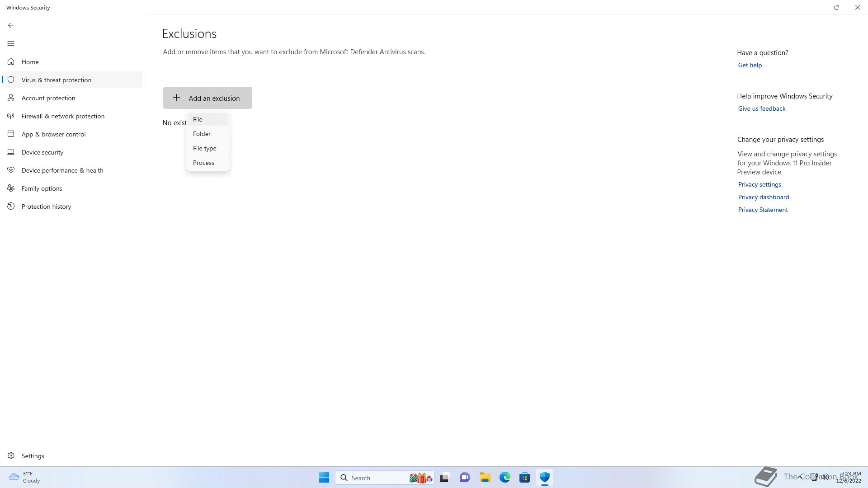Click Windows Security taskbar shield icon
This screenshot has height=488, width=868.
pyautogui.click(x=545, y=478)
